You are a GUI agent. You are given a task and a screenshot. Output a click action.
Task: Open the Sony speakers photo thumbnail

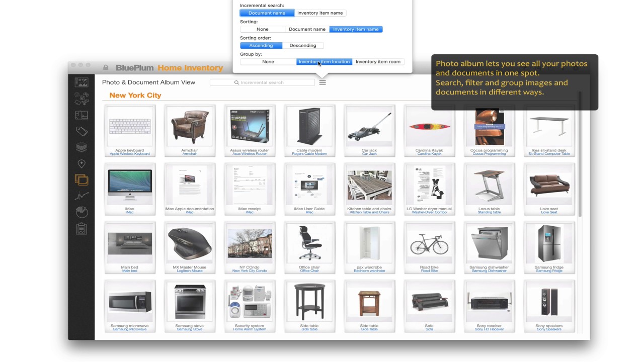549,303
